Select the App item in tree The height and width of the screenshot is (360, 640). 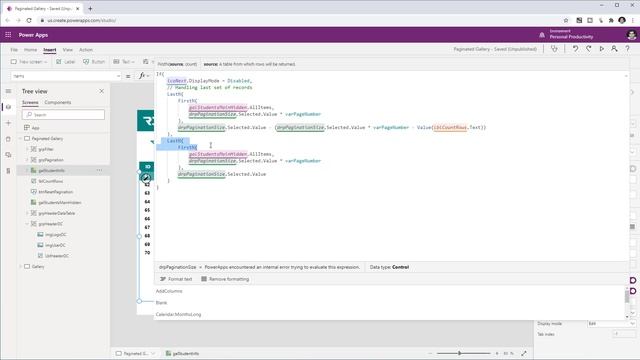[x=36, y=128]
